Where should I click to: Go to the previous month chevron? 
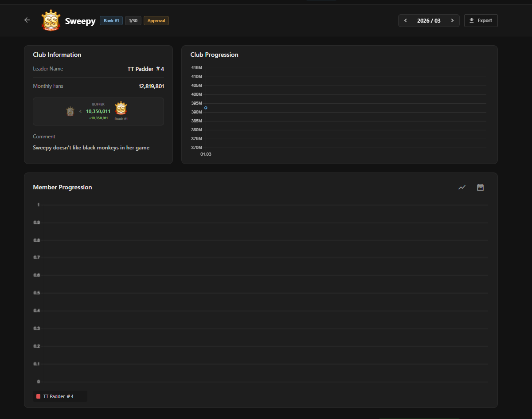[x=405, y=20]
